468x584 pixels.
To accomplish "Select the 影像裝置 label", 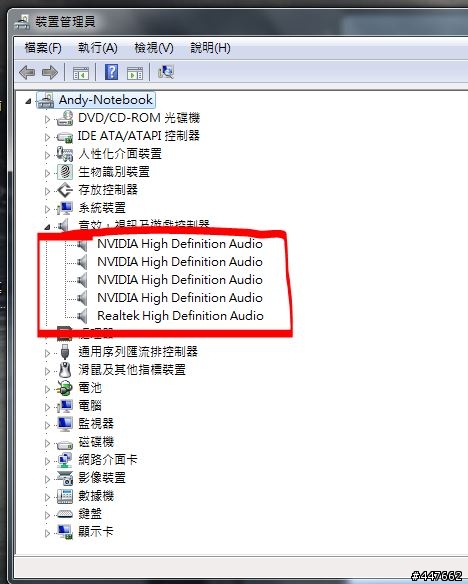I will tap(102, 477).
